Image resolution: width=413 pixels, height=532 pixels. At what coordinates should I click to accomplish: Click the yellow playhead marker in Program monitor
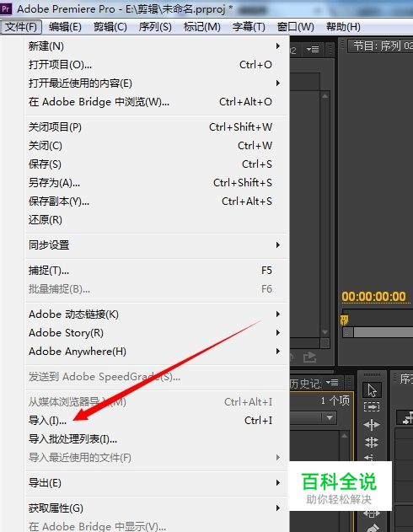click(345, 320)
